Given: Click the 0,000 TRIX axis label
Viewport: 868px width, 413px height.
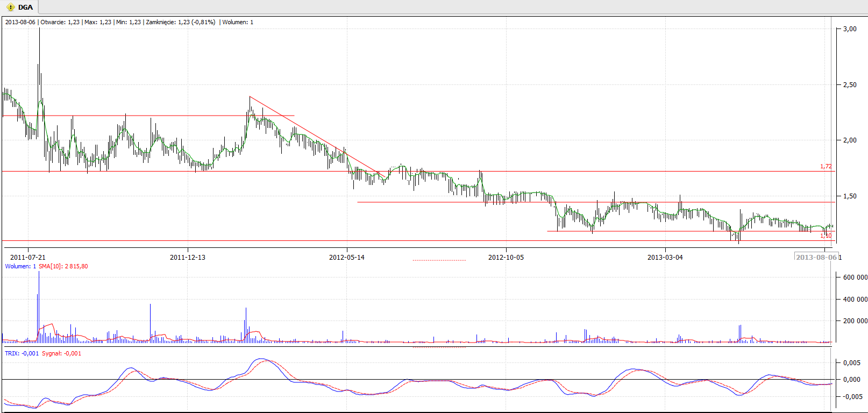Looking at the screenshot, I should click(852, 380).
